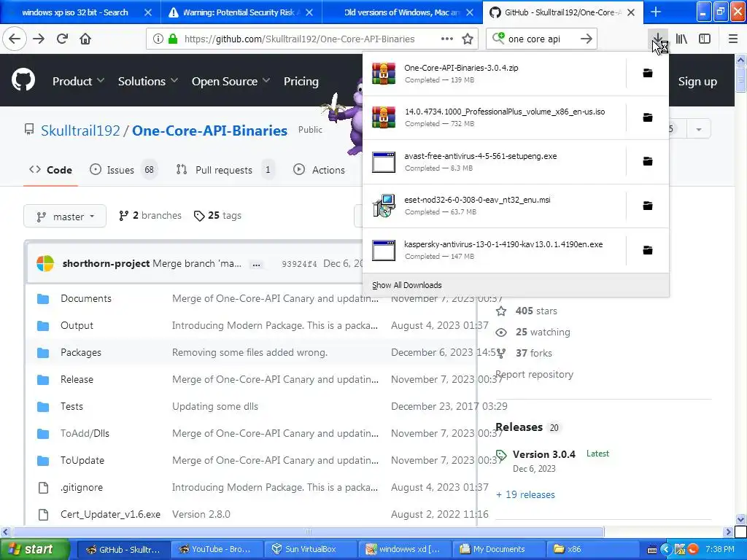Open Skulltrail192 user profile link

80,131
